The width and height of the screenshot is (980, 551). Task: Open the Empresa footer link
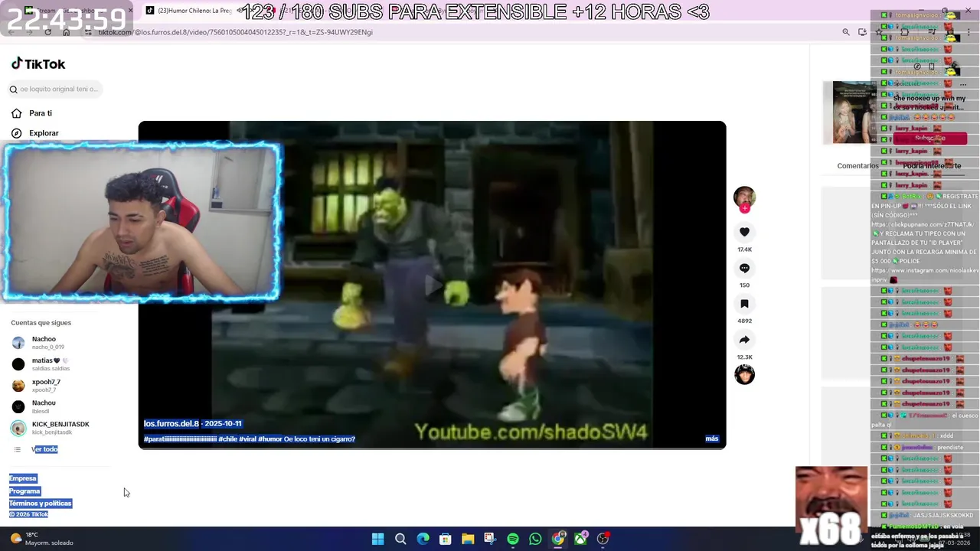point(23,478)
